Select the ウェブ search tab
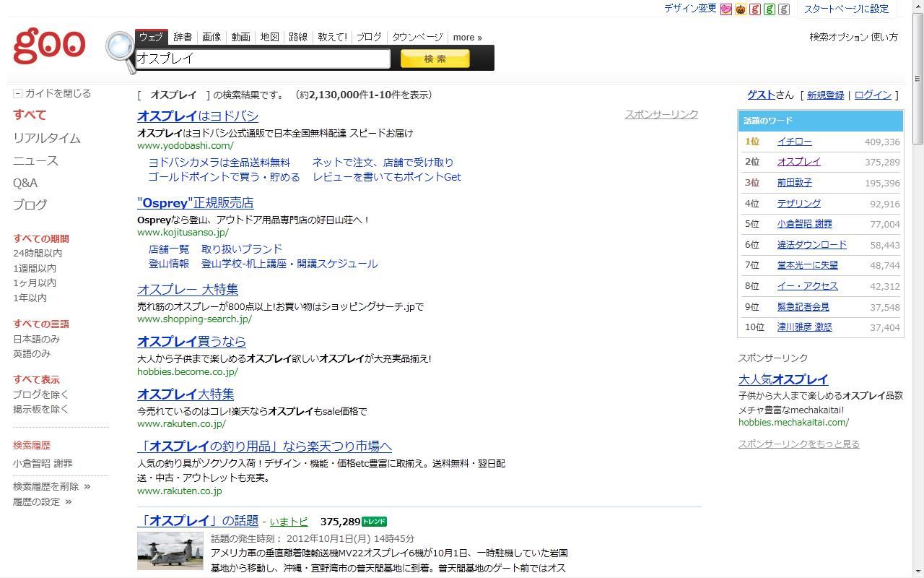924x578 pixels. 151,37
